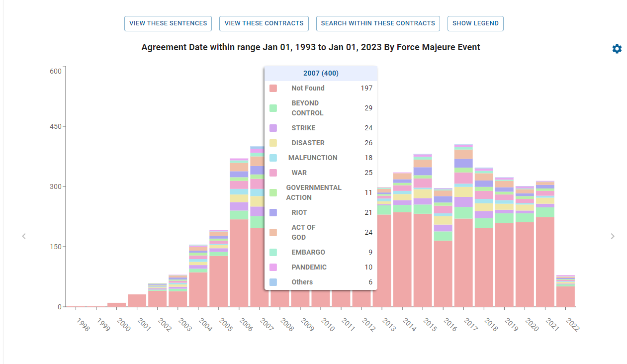The height and width of the screenshot is (364, 627).
Task: Click the small 2000 bar
Action: point(116,305)
